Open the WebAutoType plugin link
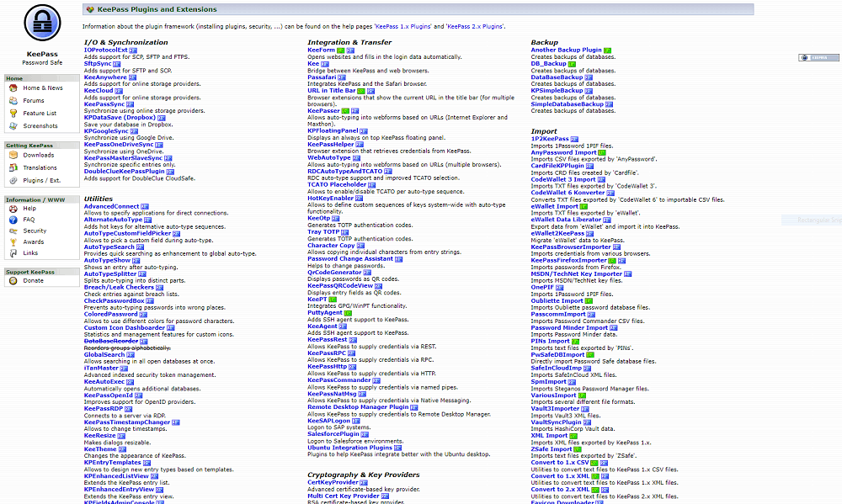The height and width of the screenshot is (504, 842). pyautogui.click(x=329, y=158)
